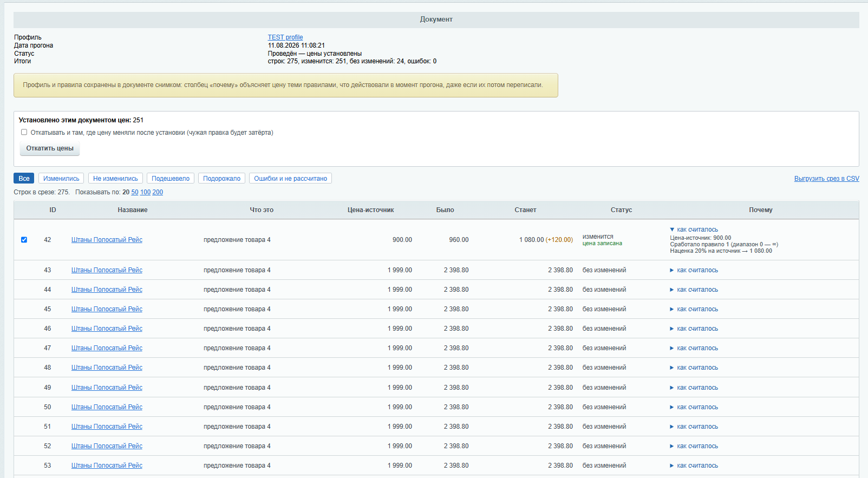The width and height of the screenshot is (868, 478).
Task: Expand как считалось for row 44
Action: tap(694, 290)
